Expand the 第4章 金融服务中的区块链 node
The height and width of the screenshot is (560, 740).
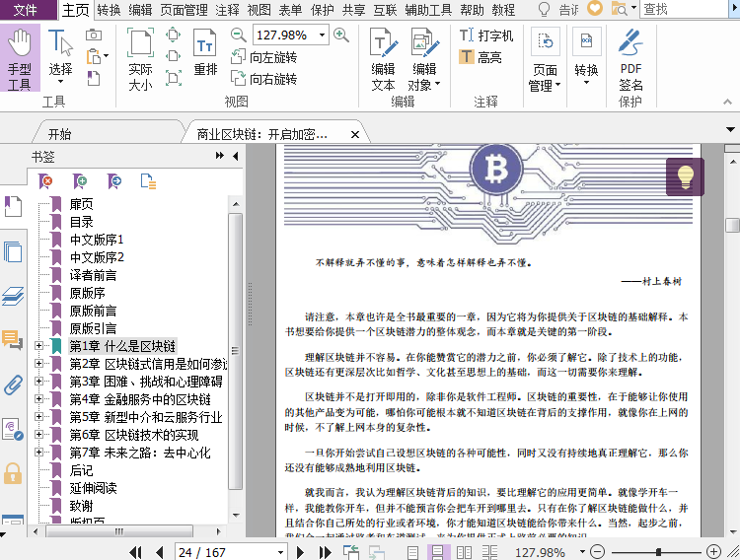[x=38, y=398]
